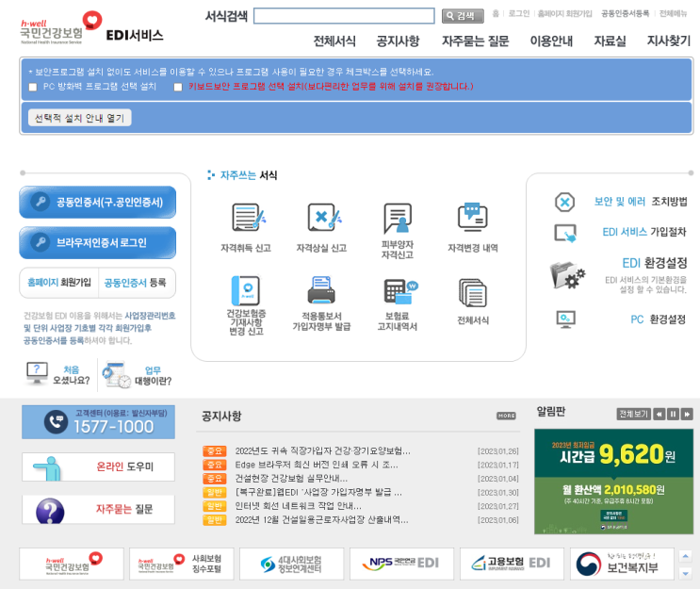
Task: Check 키보드보안 프로그램 선택 설치
Action: coord(178,87)
